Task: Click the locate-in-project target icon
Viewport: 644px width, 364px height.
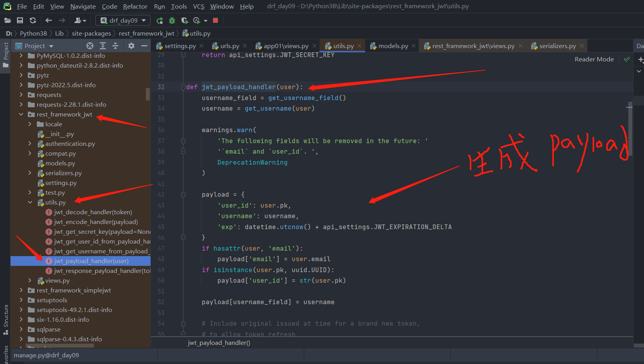Action: coord(90,46)
